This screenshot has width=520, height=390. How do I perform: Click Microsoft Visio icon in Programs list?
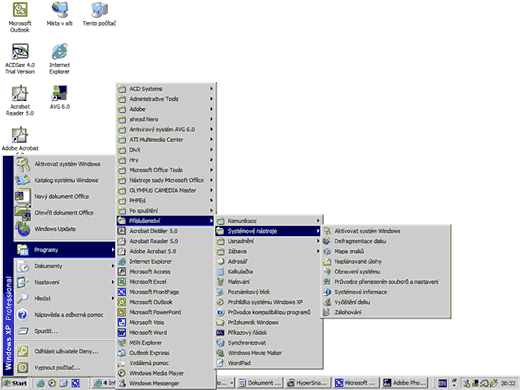[x=122, y=322]
